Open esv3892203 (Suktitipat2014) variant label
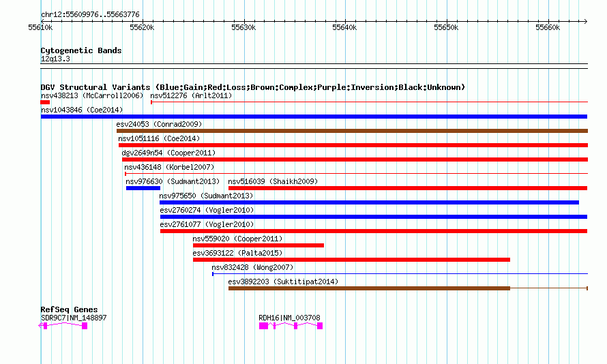The width and height of the screenshot is (607, 364). tap(283, 282)
